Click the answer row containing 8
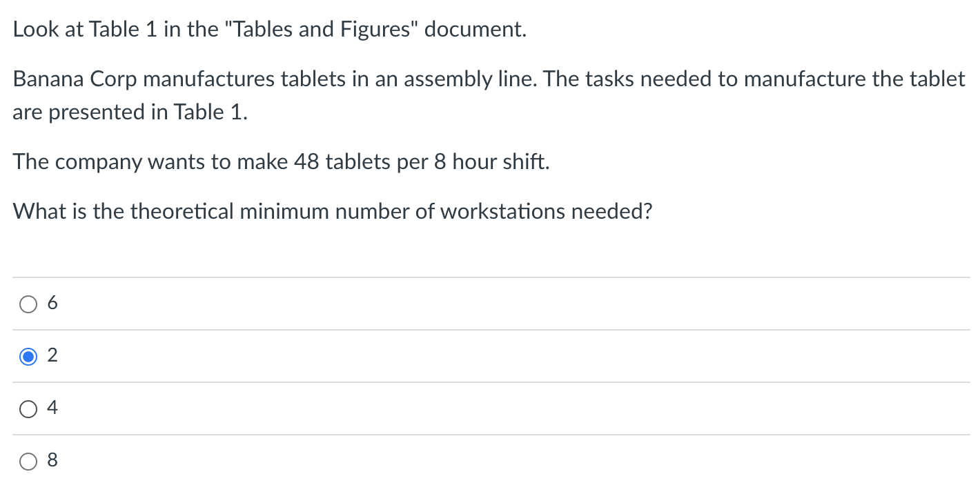The height and width of the screenshot is (483, 980). click(276, 461)
